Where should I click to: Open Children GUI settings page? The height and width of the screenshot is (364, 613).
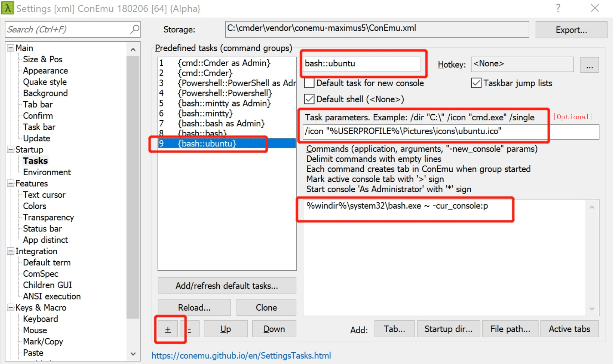47,285
